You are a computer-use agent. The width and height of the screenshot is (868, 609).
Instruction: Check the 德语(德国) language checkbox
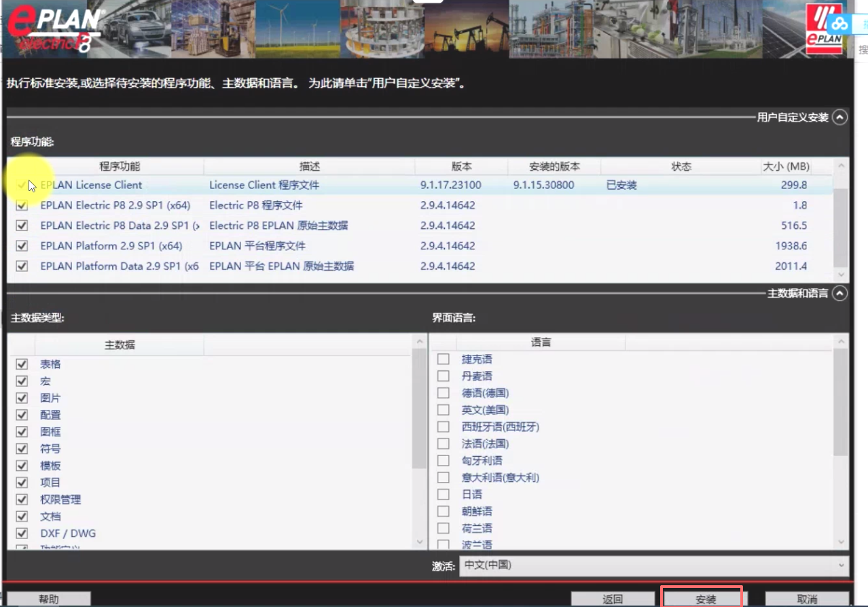(444, 393)
